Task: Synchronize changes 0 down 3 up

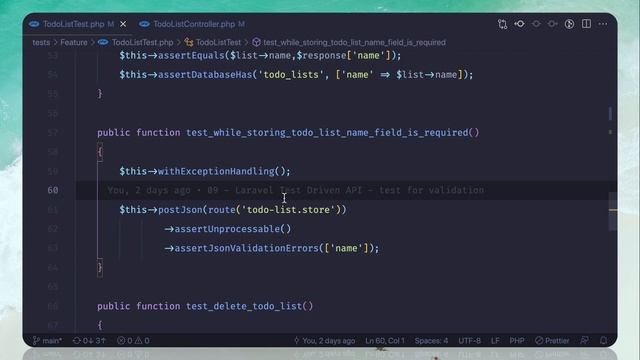Action: (89, 340)
